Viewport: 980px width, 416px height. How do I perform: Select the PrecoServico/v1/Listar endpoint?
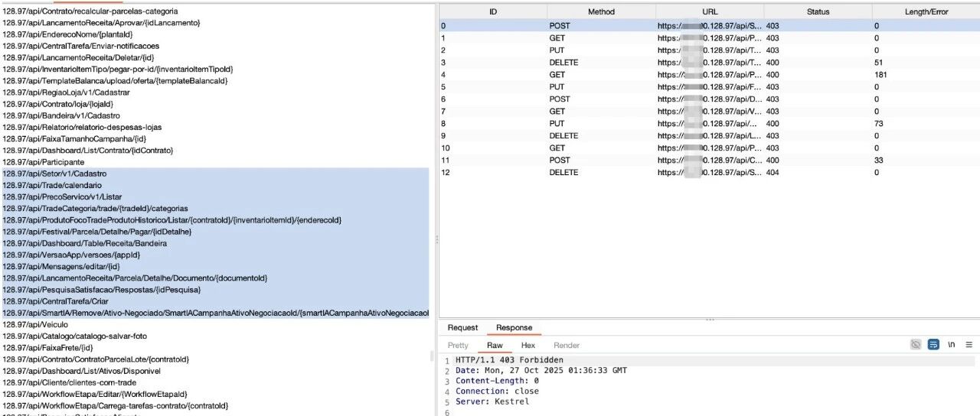(x=62, y=197)
